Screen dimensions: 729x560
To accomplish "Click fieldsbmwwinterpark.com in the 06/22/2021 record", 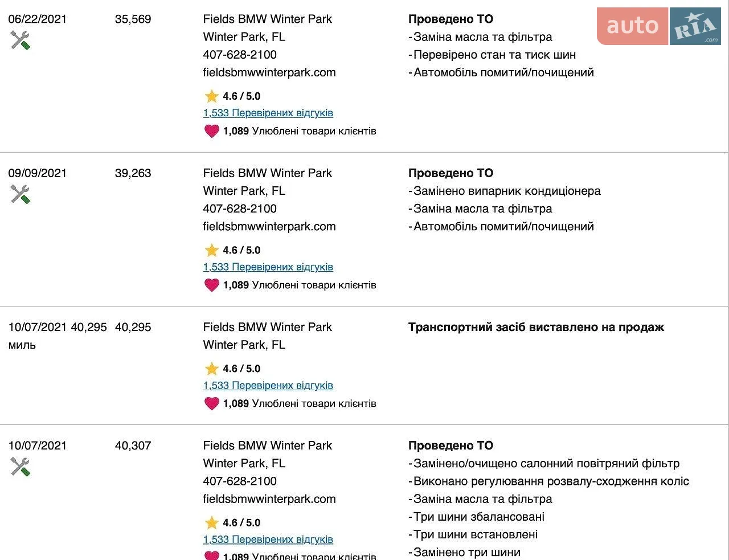I will (x=269, y=72).
